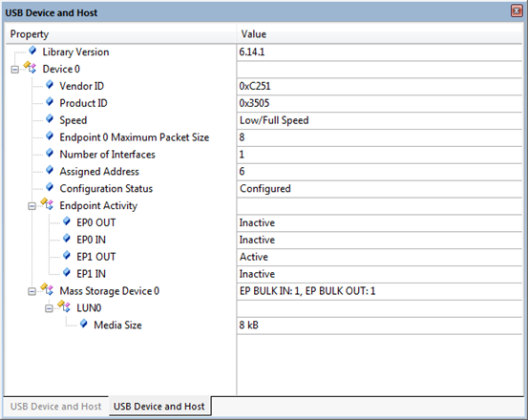The width and height of the screenshot is (528, 420).
Task: Select the Endpoint 0 Maximum Packet Size label
Action: (x=135, y=137)
